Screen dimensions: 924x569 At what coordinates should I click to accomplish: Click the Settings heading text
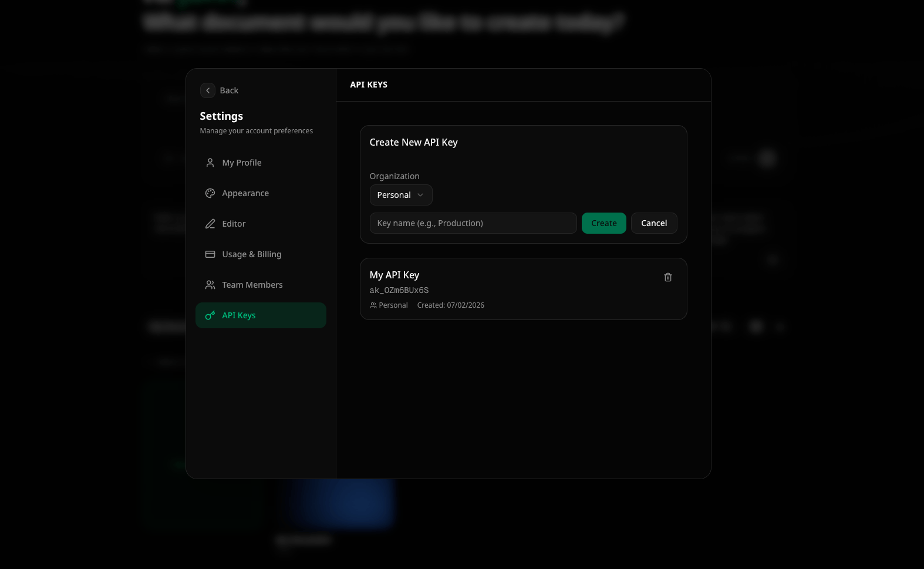coord(221,116)
